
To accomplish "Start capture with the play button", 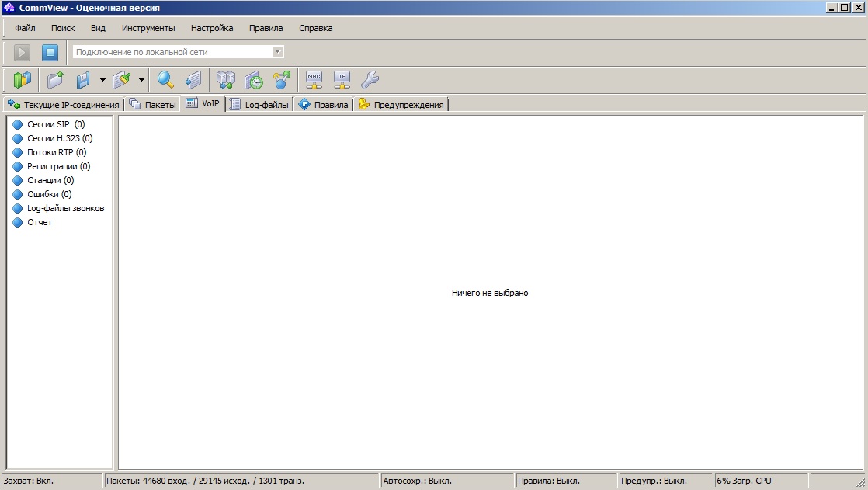I will point(23,53).
